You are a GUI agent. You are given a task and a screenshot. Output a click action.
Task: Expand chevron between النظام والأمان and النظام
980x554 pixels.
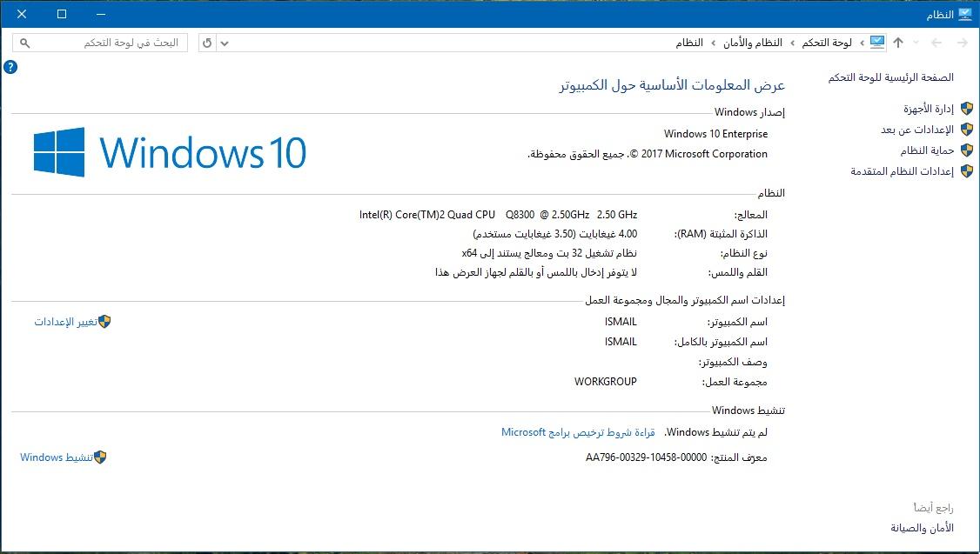(x=713, y=43)
